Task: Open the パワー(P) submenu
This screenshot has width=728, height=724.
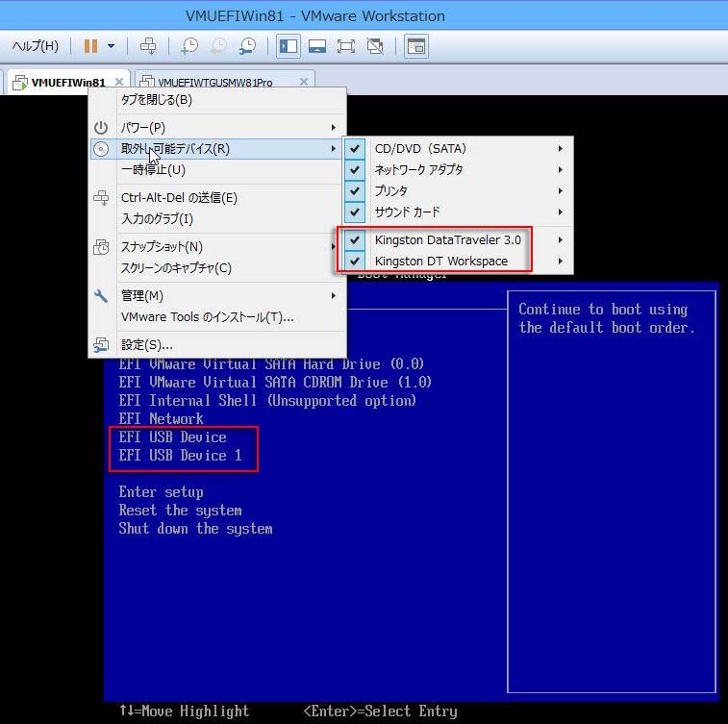Action: pyautogui.click(x=217, y=127)
